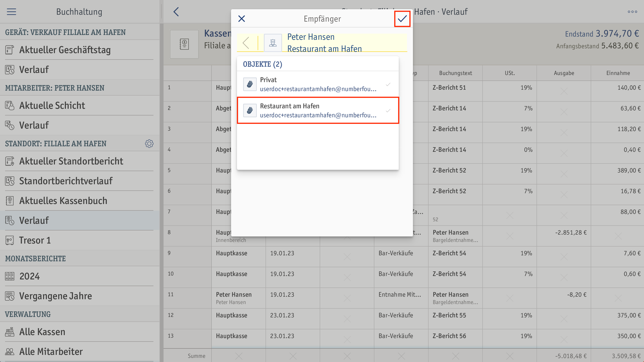The height and width of the screenshot is (362, 644).
Task: Click Hauptkasse in row 9
Action: click(x=232, y=253)
